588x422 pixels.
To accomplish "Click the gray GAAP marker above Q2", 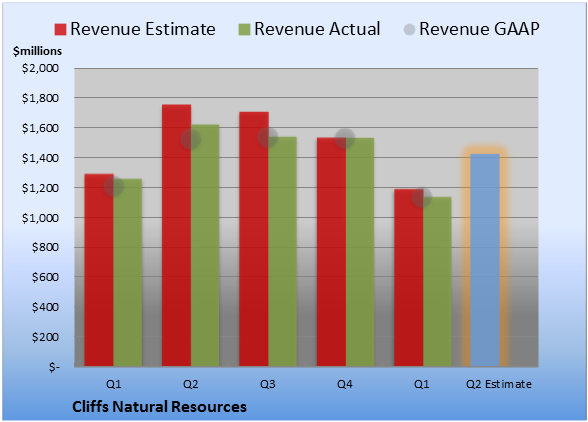I will tap(191, 140).
